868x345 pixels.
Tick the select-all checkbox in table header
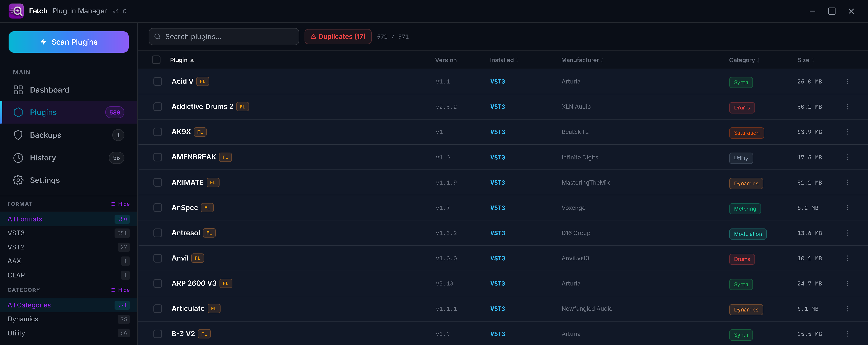156,60
